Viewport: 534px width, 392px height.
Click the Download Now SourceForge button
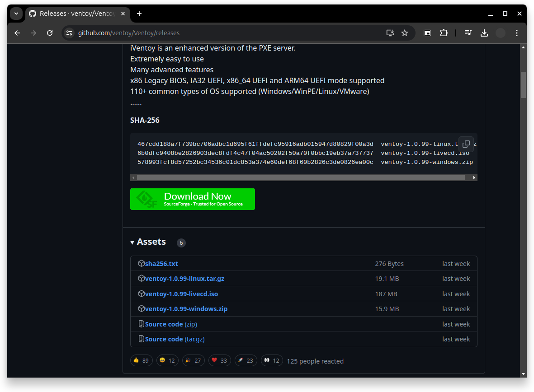click(x=192, y=199)
